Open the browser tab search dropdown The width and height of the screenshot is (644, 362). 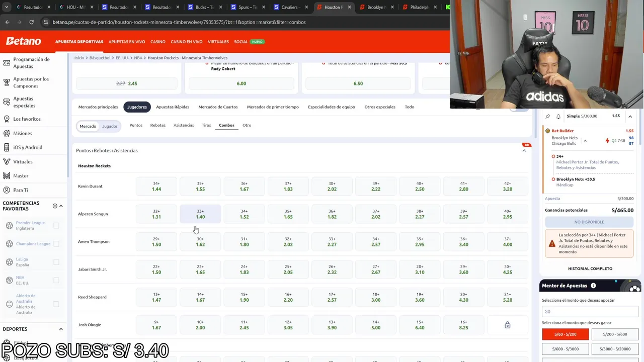point(6,8)
